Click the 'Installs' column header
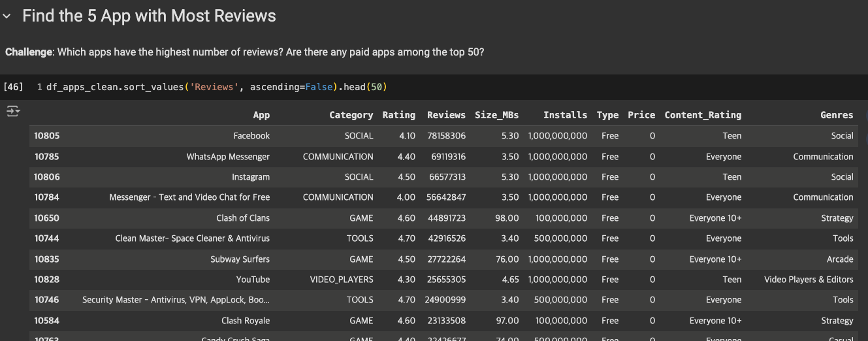Screen dimensions: 868x341 pyautogui.click(x=566, y=115)
